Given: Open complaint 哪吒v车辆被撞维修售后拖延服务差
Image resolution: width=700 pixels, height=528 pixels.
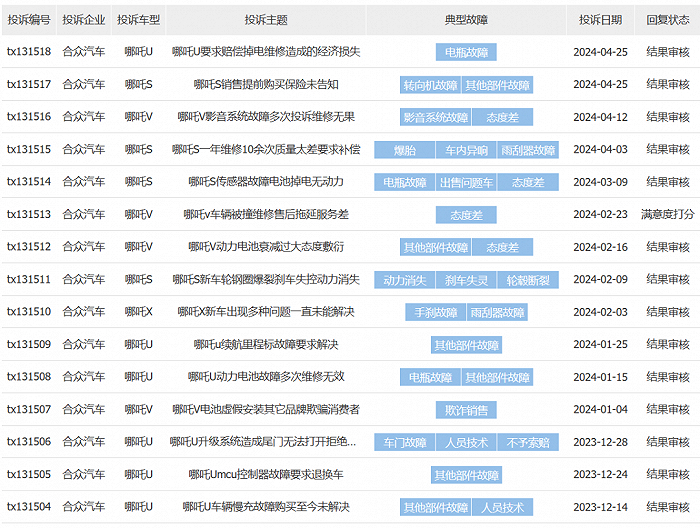Looking at the screenshot, I should click(x=266, y=215).
